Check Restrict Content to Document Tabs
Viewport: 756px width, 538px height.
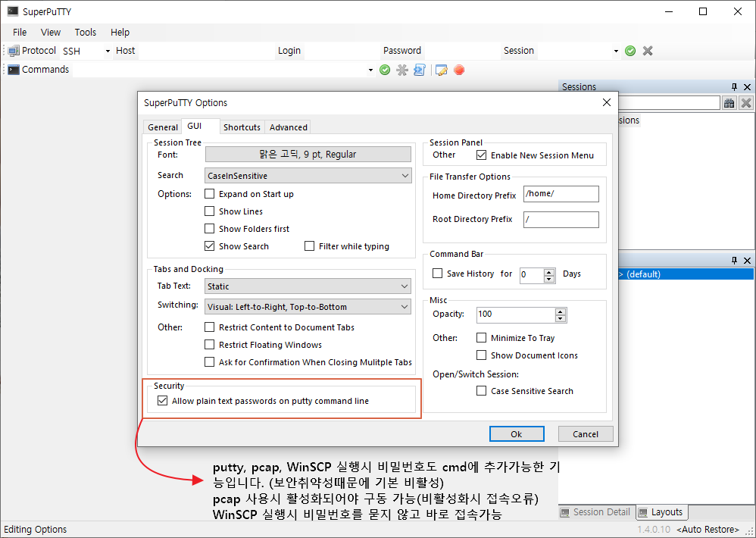coord(209,327)
